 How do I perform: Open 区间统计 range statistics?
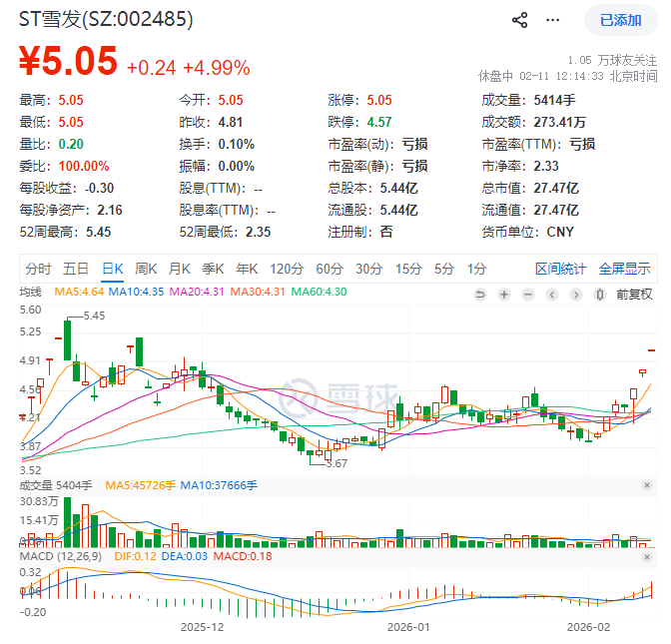561,269
